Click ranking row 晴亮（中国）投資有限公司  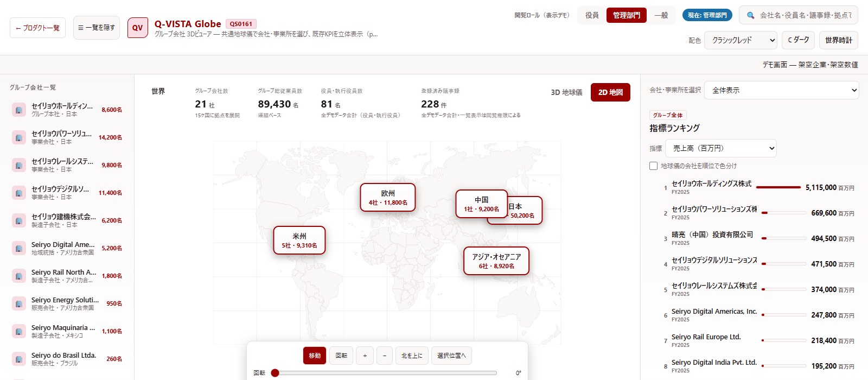click(758, 239)
